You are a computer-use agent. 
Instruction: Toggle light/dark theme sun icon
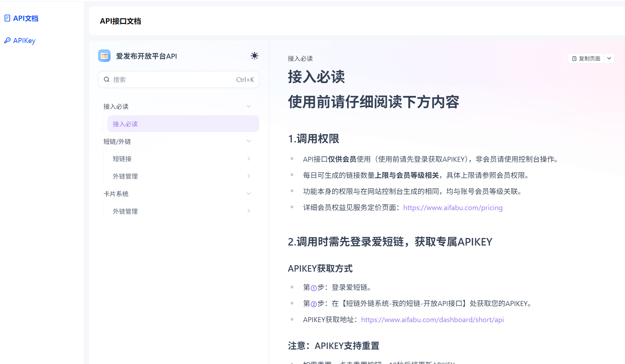click(255, 56)
